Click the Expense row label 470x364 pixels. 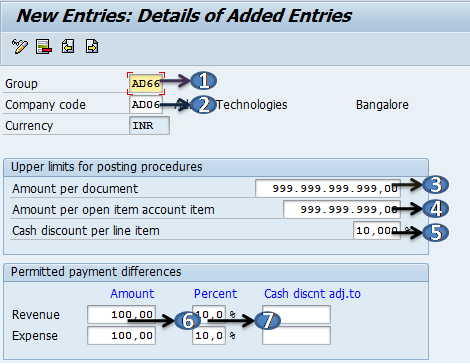point(35,336)
